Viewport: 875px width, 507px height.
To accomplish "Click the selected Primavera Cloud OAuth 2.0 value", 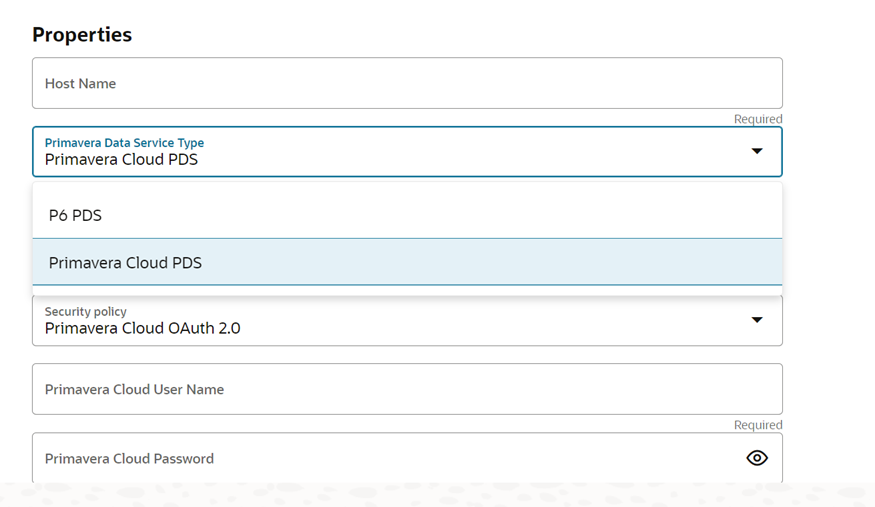I will [142, 328].
